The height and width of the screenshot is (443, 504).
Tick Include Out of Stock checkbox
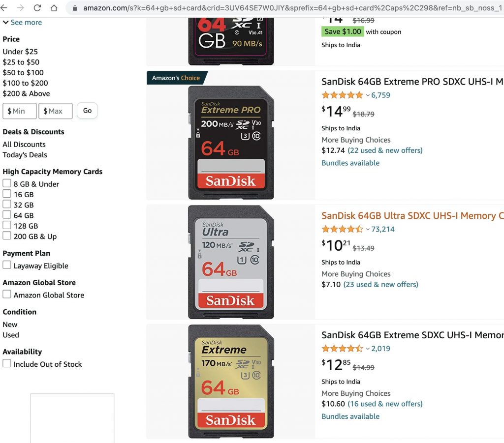tap(7, 363)
